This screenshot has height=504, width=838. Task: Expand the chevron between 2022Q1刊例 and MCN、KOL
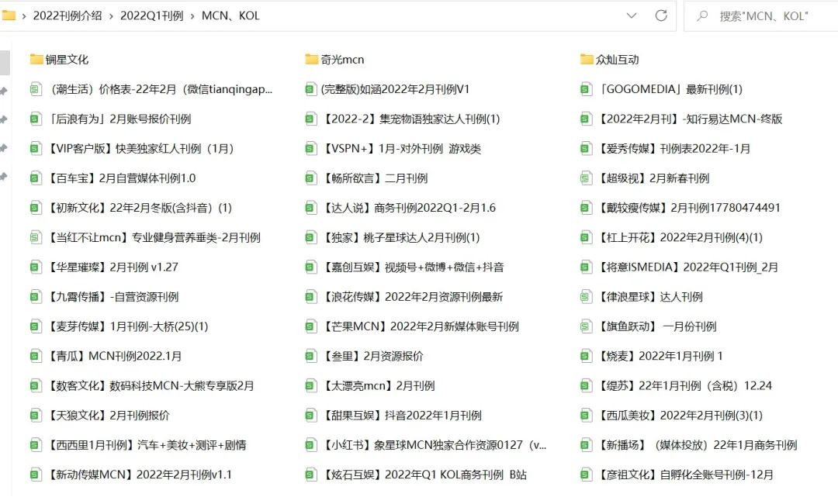[x=192, y=16]
